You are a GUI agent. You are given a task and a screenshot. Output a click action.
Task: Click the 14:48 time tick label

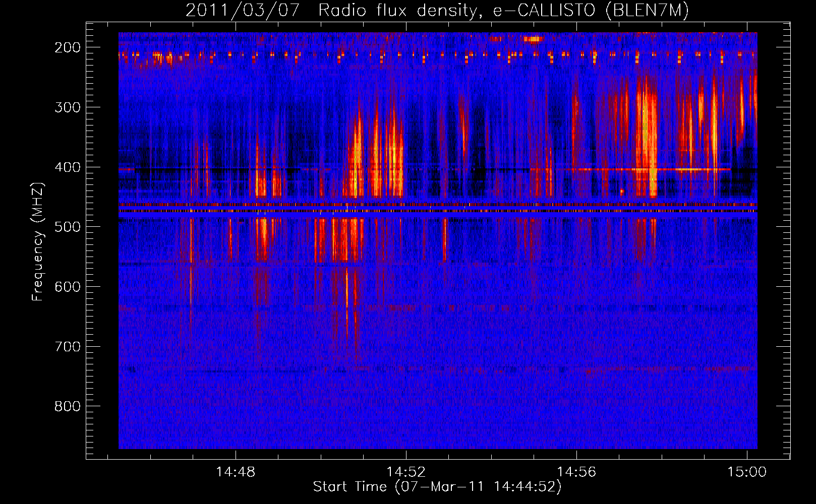pyautogui.click(x=236, y=472)
